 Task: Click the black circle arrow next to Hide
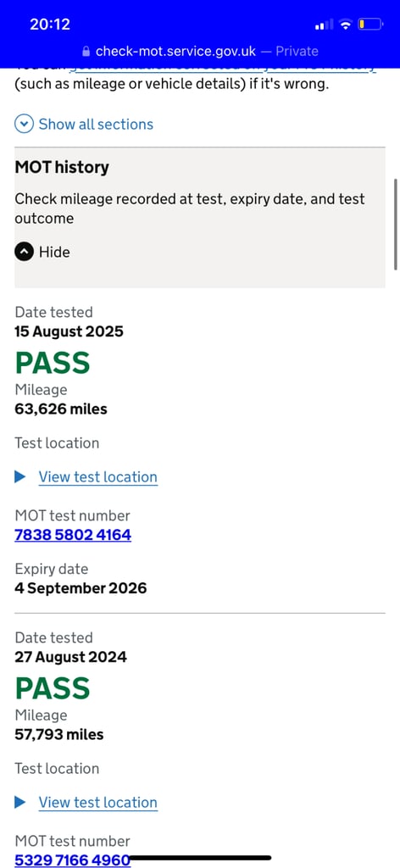24,252
